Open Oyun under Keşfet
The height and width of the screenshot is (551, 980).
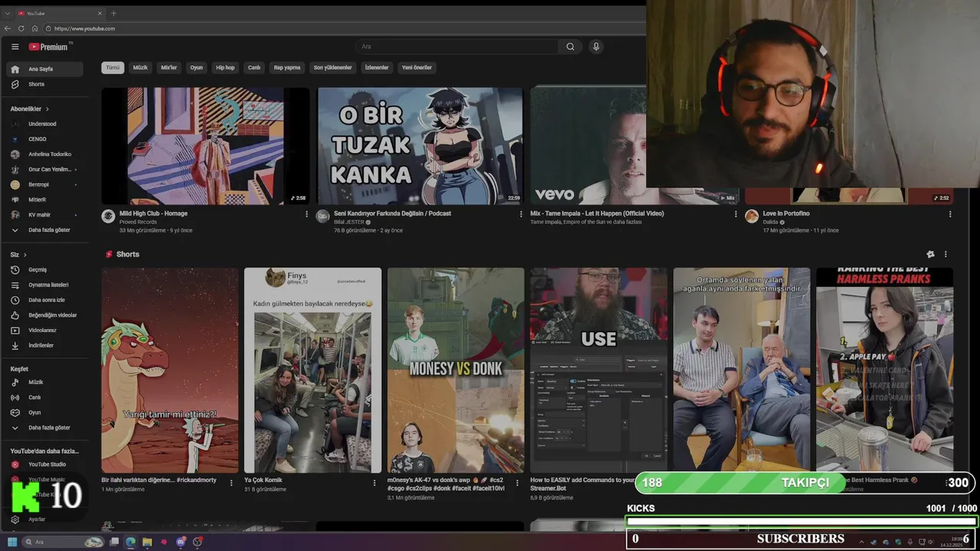pos(44,412)
